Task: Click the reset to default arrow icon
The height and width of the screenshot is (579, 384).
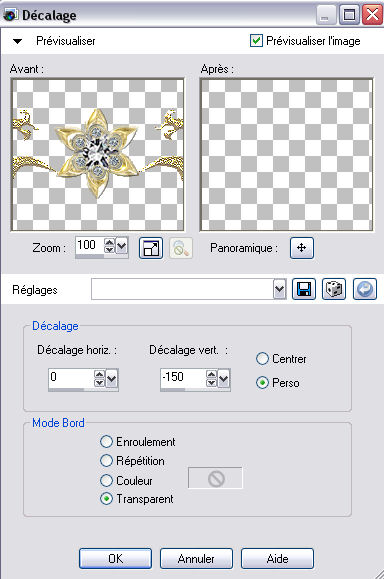Action: pos(365,289)
